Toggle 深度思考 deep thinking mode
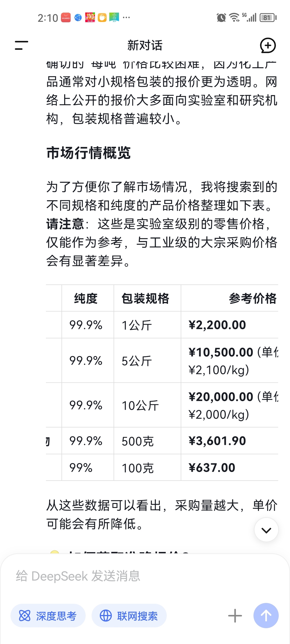Viewport: 290px width, 644px height. coord(48,616)
